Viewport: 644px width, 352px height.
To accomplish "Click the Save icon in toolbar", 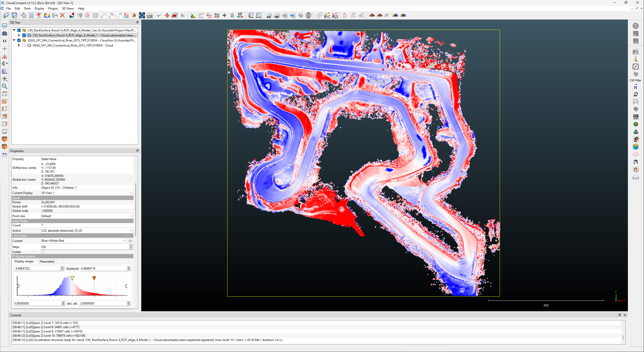I will [14, 16].
